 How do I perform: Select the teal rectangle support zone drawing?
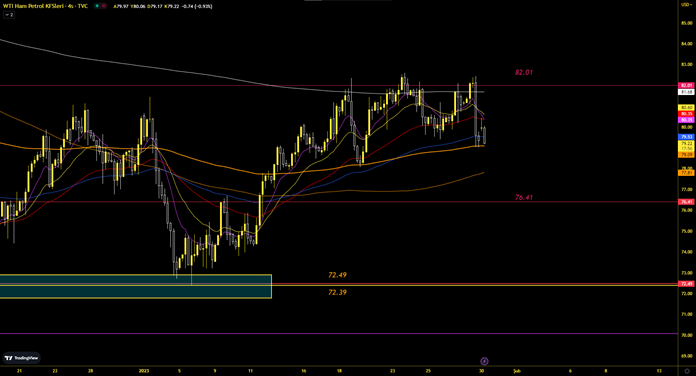135,286
